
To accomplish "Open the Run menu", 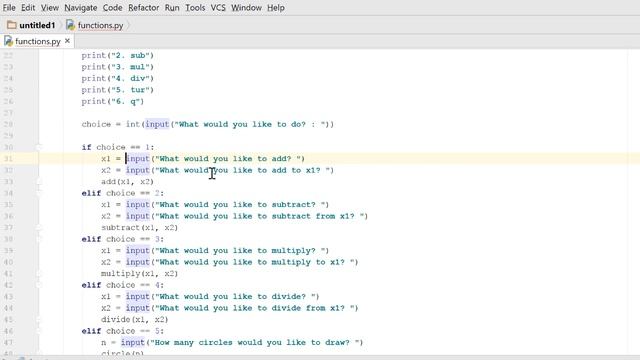I will (172, 8).
